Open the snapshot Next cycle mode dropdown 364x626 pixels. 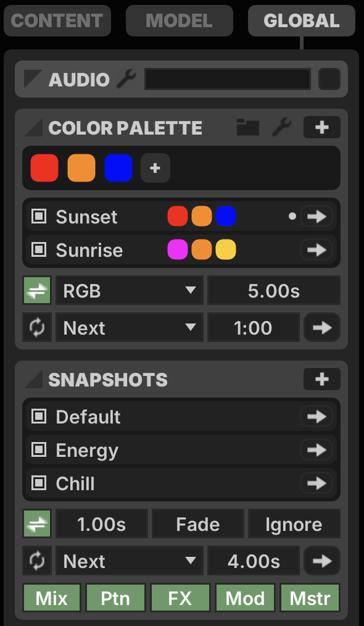coord(130,561)
